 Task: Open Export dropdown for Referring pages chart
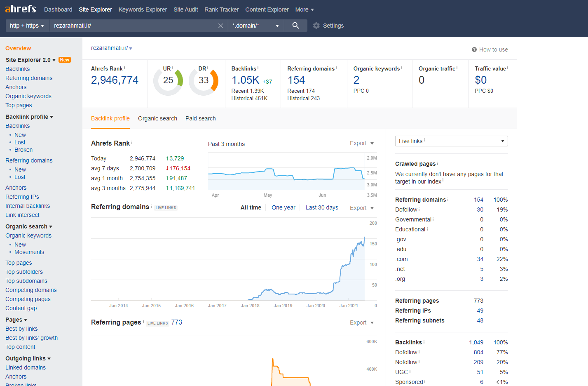point(362,322)
